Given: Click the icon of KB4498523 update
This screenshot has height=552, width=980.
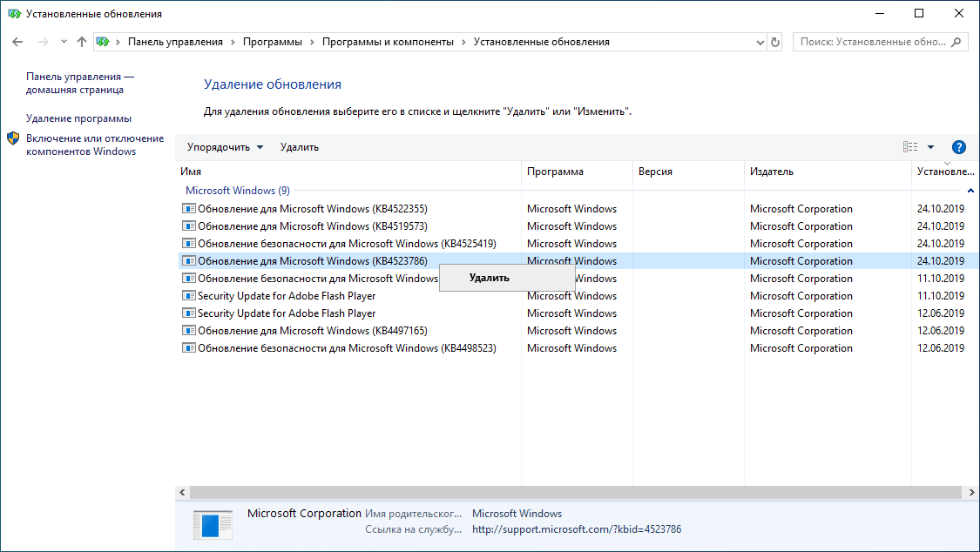Looking at the screenshot, I should [189, 348].
